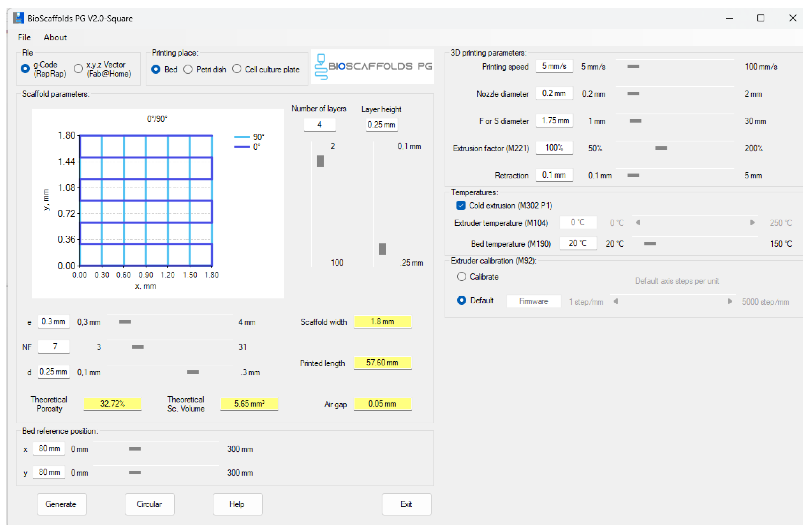
Task: Uncheck Cold extrusion (M302 P1) checkbox
Action: coord(461,205)
